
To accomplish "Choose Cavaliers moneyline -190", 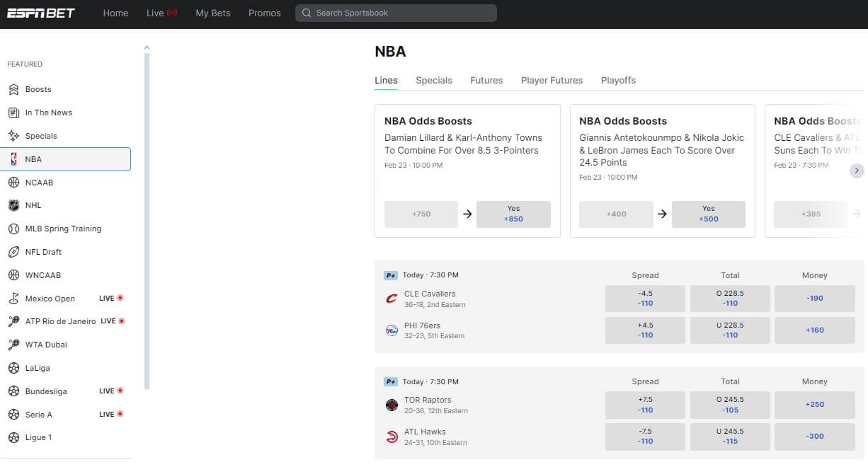I will tap(815, 299).
